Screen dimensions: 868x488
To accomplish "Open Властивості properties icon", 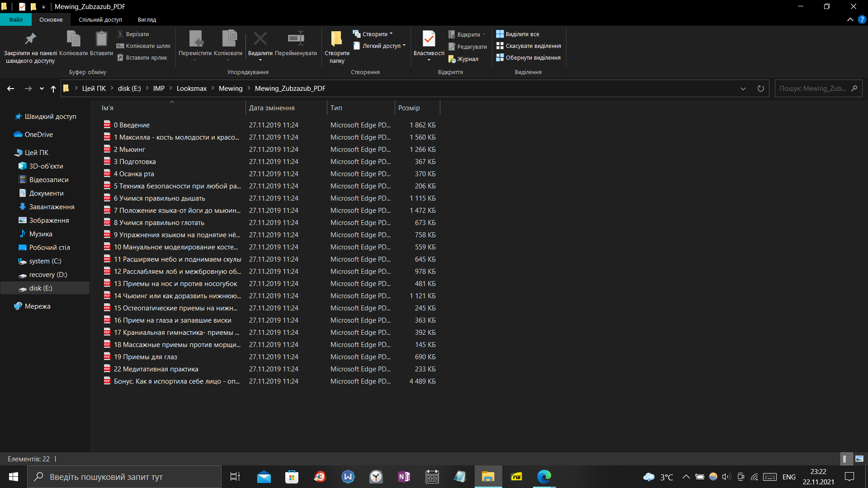I will [429, 39].
